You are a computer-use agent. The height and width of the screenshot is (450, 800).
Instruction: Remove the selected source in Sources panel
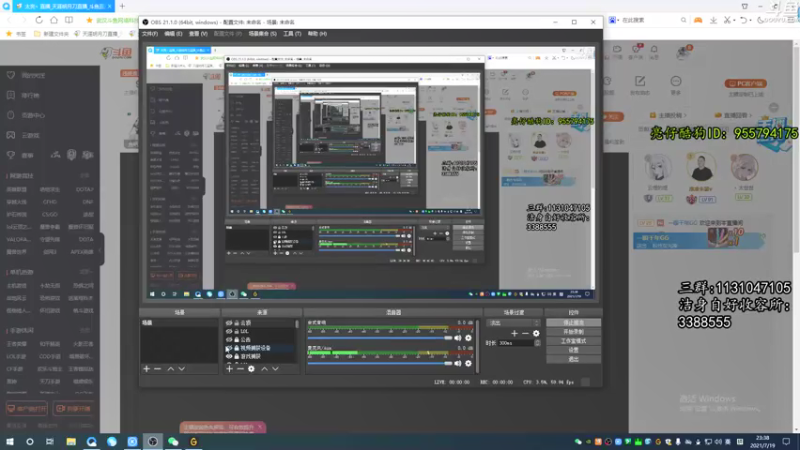coord(240,368)
